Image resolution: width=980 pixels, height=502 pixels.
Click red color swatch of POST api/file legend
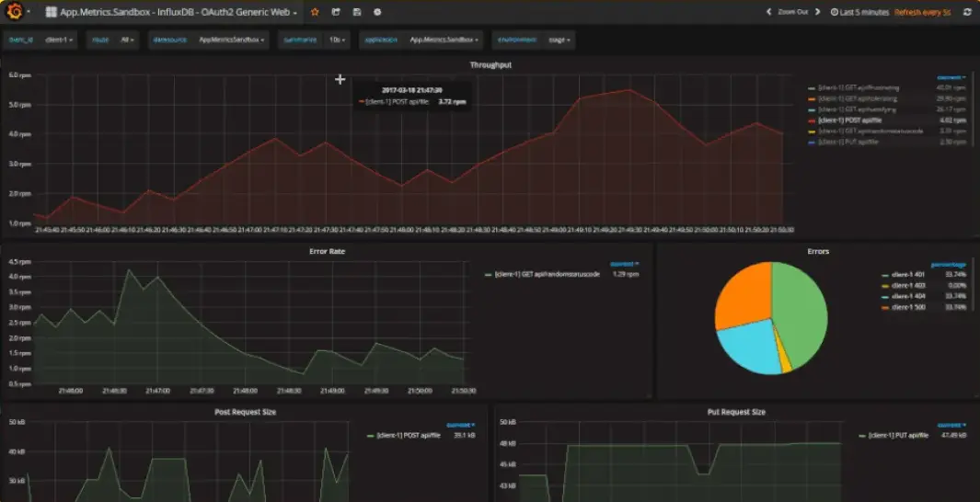[x=812, y=120]
